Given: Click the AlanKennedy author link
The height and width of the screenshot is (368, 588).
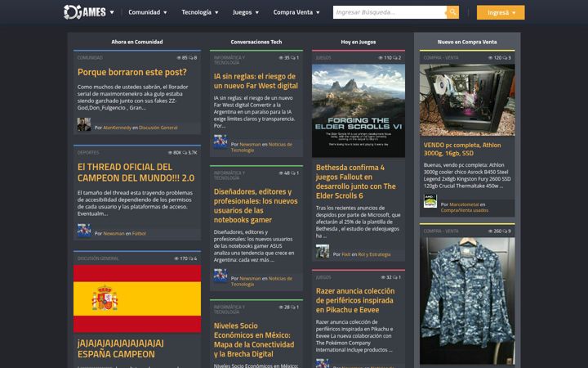Looking at the screenshot, I should 117,128.
